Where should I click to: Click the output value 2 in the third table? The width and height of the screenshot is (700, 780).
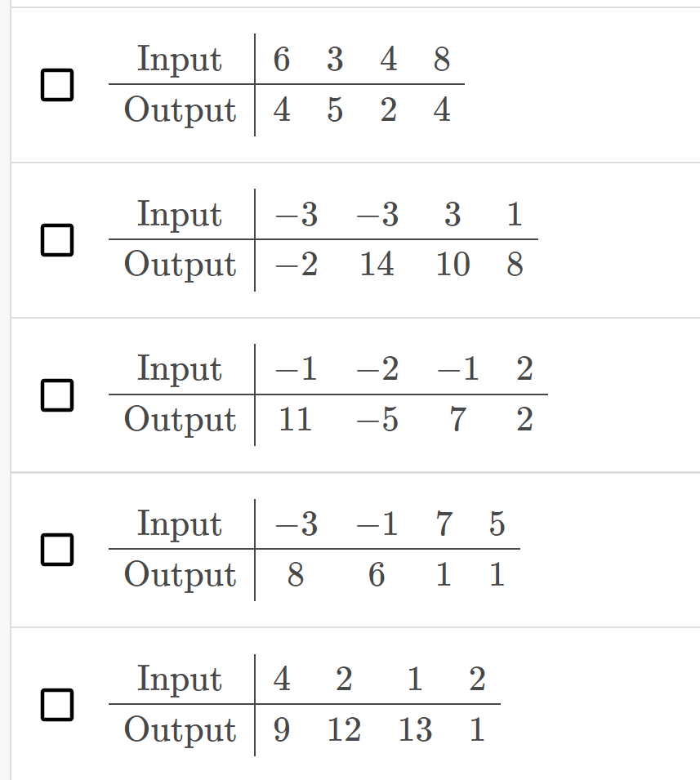click(525, 420)
